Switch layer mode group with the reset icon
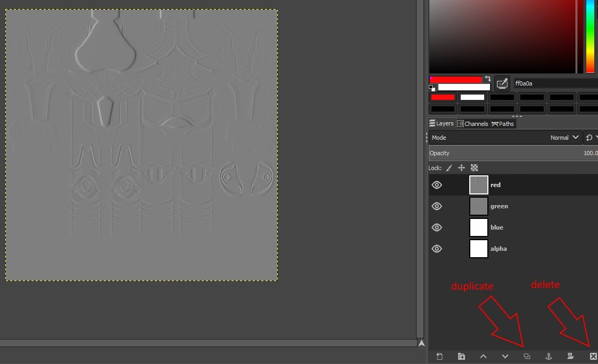 coord(589,138)
